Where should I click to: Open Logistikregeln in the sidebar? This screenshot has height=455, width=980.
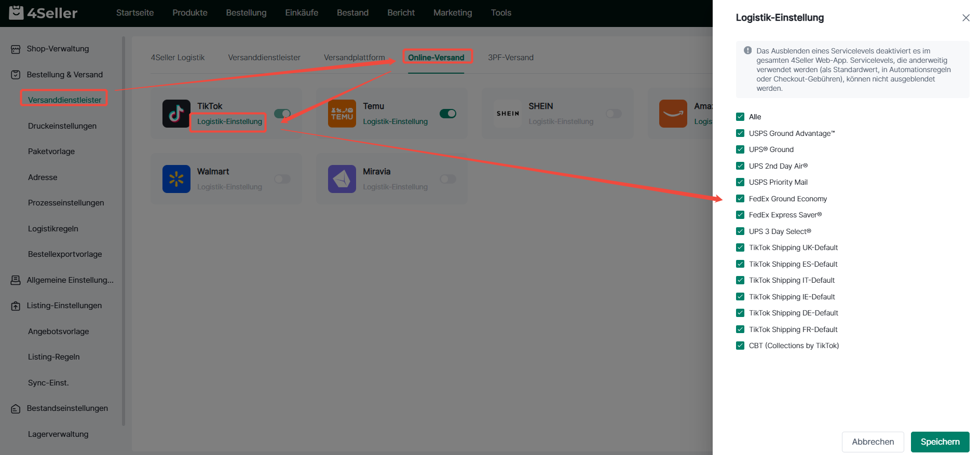tap(53, 229)
